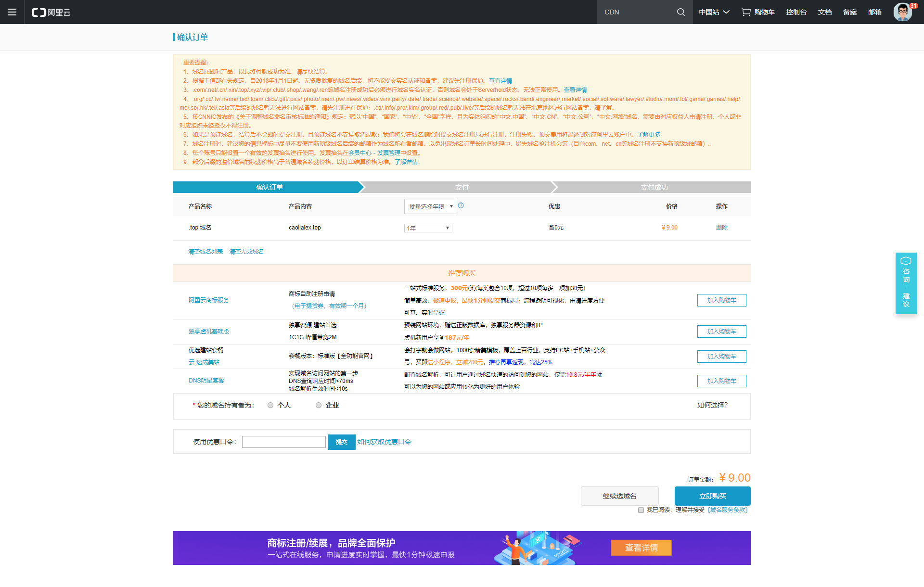Click 删除 for caolialex.top domain

click(721, 228)
